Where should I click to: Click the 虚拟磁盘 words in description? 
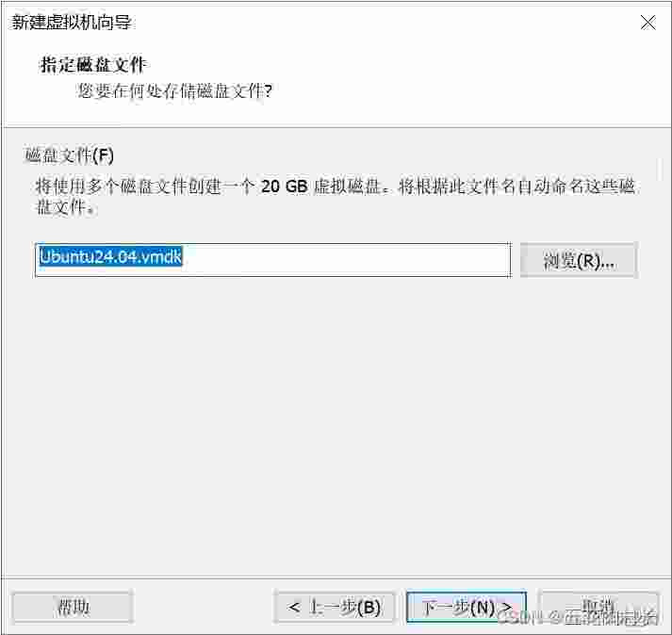click(347, 187)
